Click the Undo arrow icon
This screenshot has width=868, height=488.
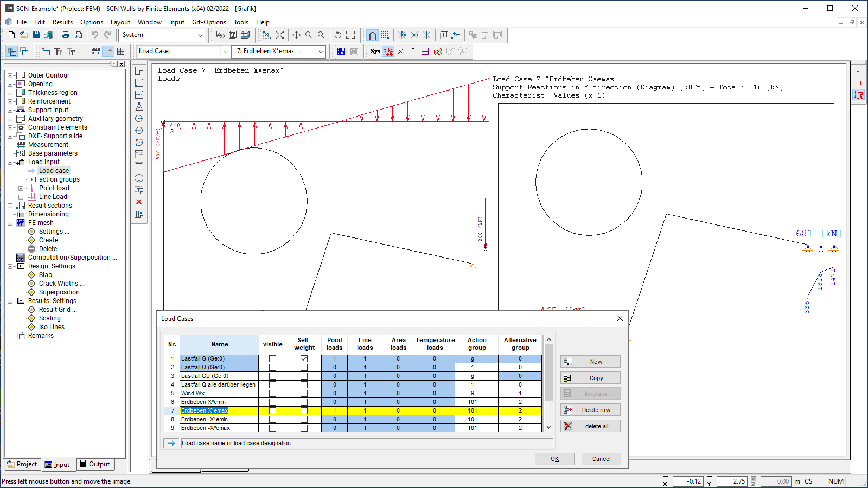(95, 35)
